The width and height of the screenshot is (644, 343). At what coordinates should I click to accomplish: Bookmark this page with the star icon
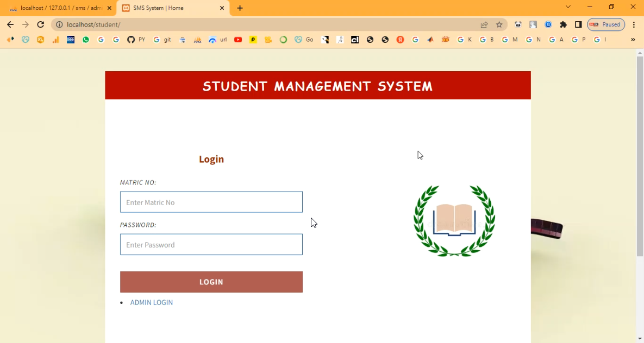tap(499, 24)
